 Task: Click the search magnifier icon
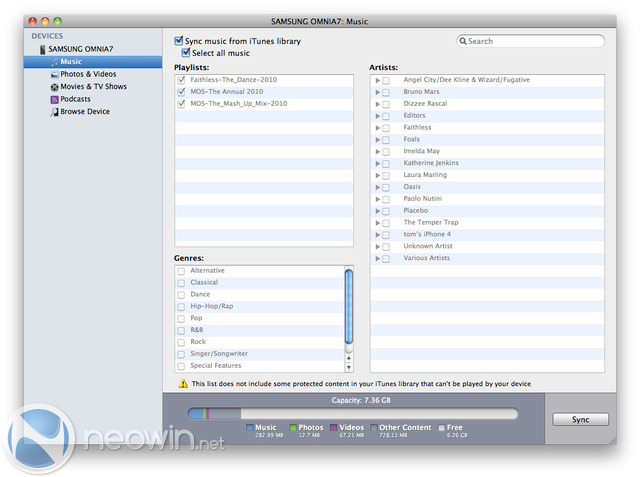click(x=463, y=41)
